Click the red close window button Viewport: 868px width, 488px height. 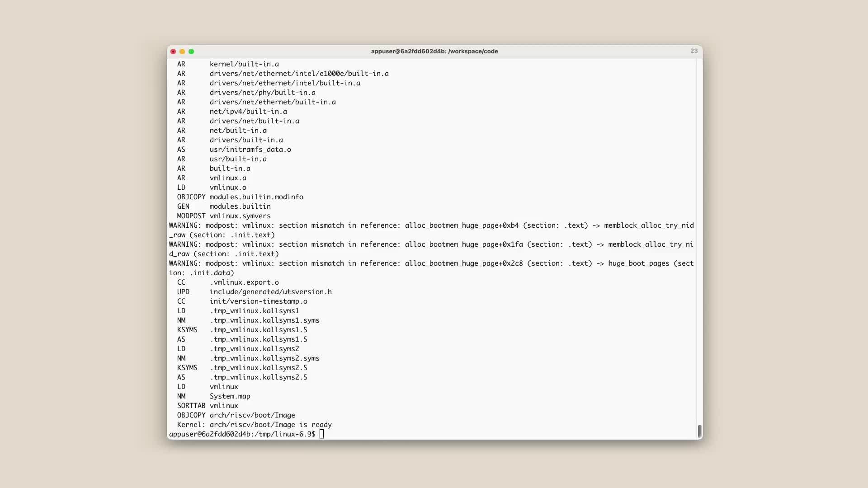coord(173,52)
